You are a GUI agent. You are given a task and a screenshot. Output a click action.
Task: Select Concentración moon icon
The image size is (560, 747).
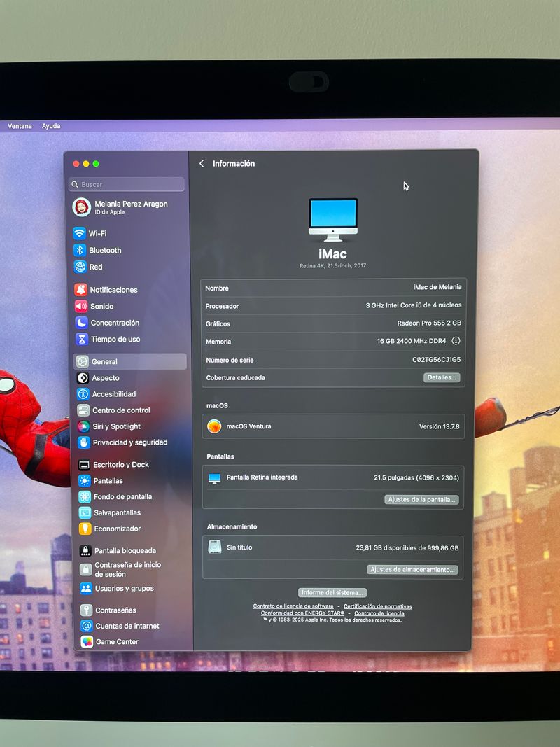pos(81,323)
